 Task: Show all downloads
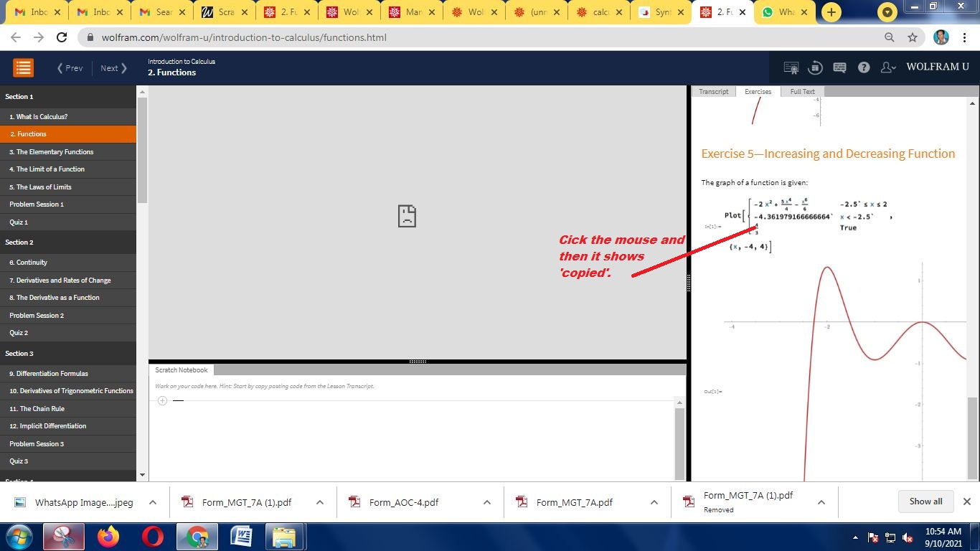pos(925,501)
